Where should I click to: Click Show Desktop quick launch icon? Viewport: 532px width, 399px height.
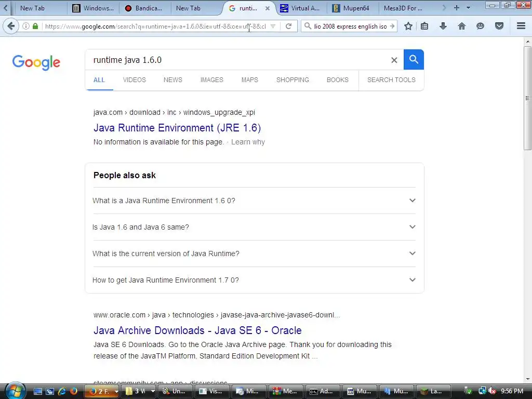[x=37, y=391]
